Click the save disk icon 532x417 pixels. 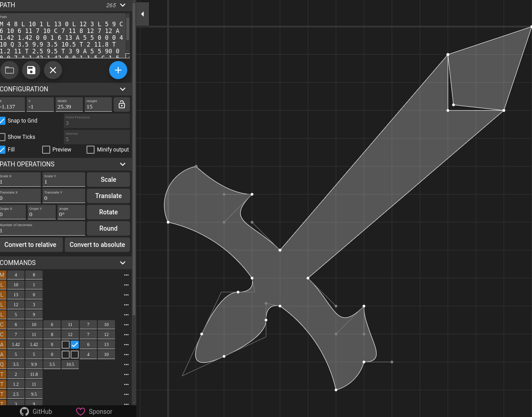tap(31, 70)
